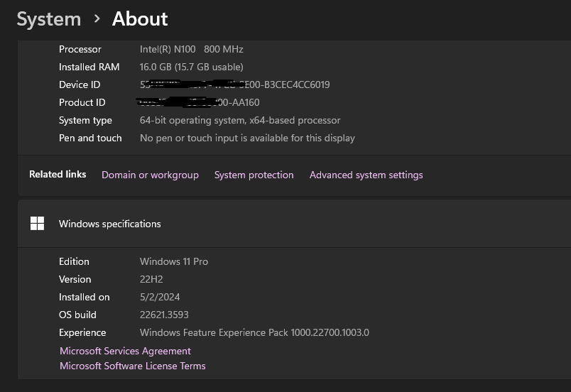
Task: Select the 22621.3593 build number
Action: pyautogui.click(x=164, y=315)
